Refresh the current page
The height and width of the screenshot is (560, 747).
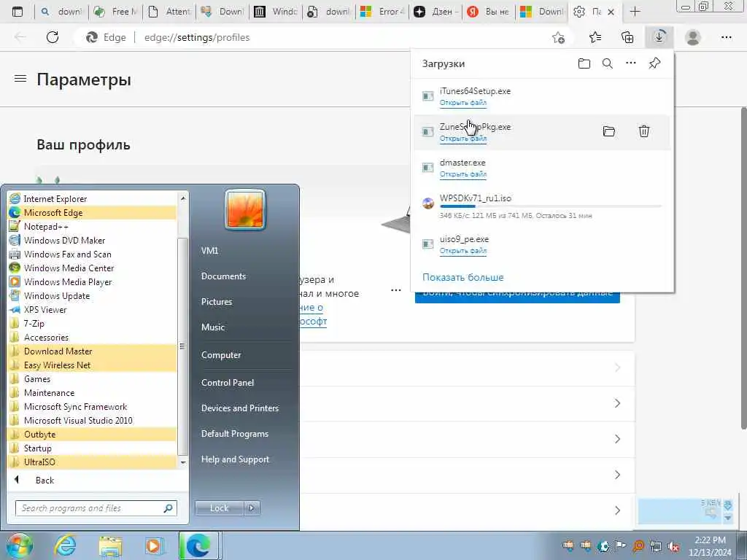pos(53,37)
